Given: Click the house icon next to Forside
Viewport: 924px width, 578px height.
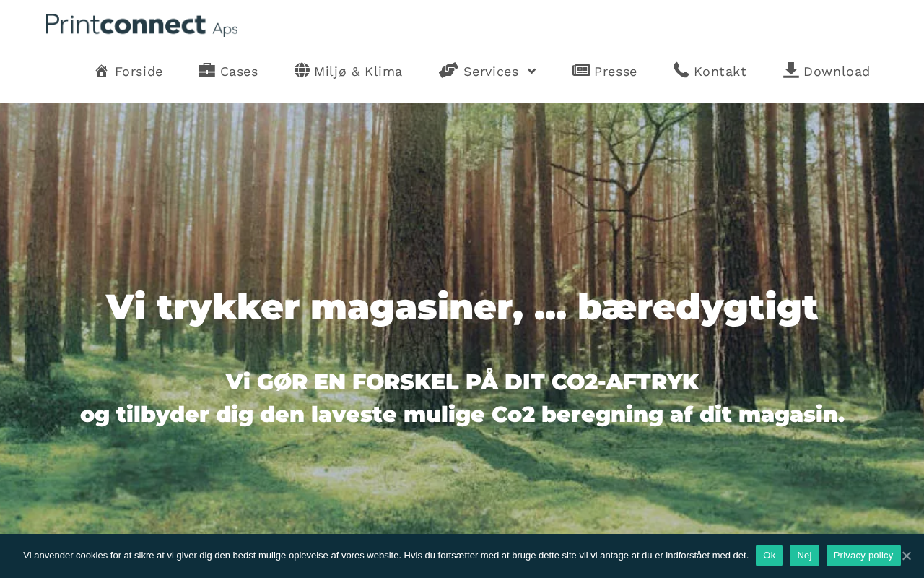Looking at the screenshot, I should [102, 71].
